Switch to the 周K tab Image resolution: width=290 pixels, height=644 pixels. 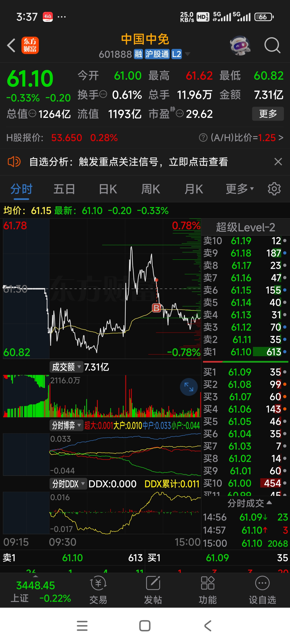point(151,189)
